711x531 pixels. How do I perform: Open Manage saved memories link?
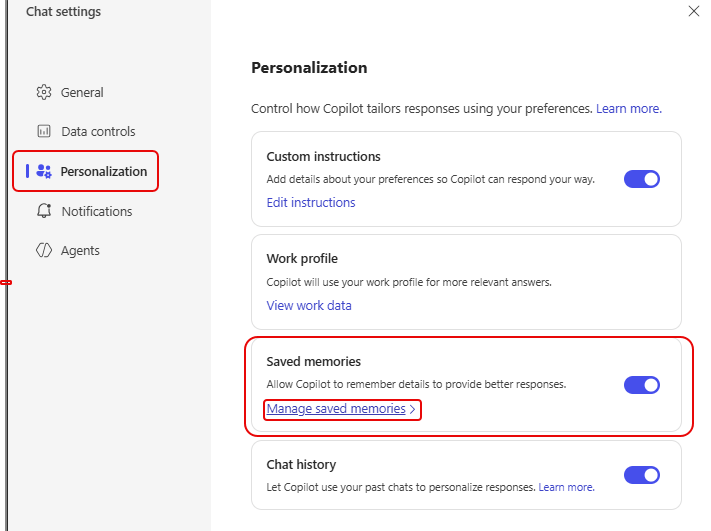[336, 409]
